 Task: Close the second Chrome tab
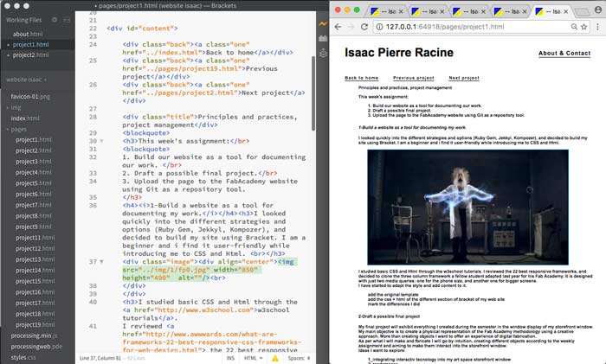pos(442,11)
